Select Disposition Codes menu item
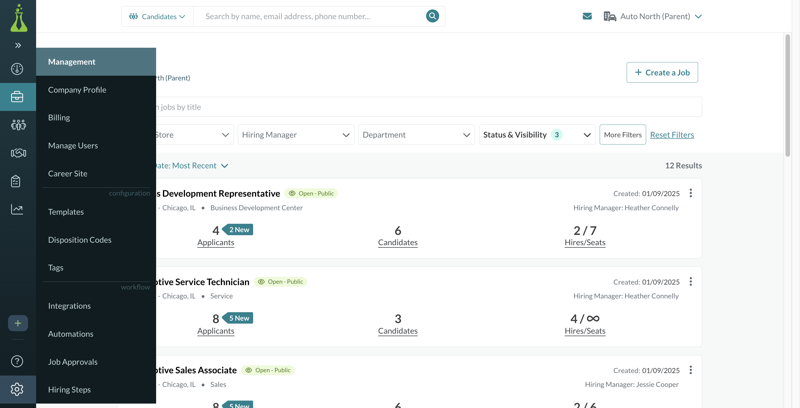This screenshot has height=408, width=800. pyautogui.click(x=80, y=240)
